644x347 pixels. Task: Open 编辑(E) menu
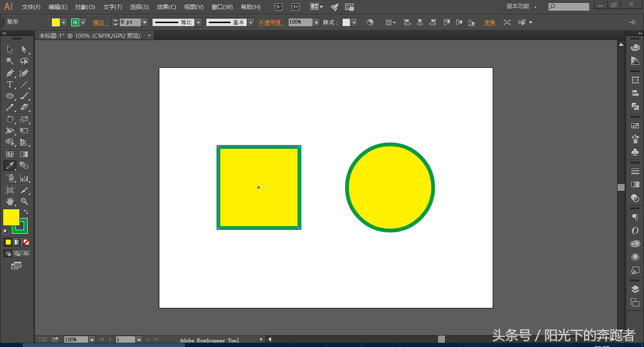[x=58, y=7]
